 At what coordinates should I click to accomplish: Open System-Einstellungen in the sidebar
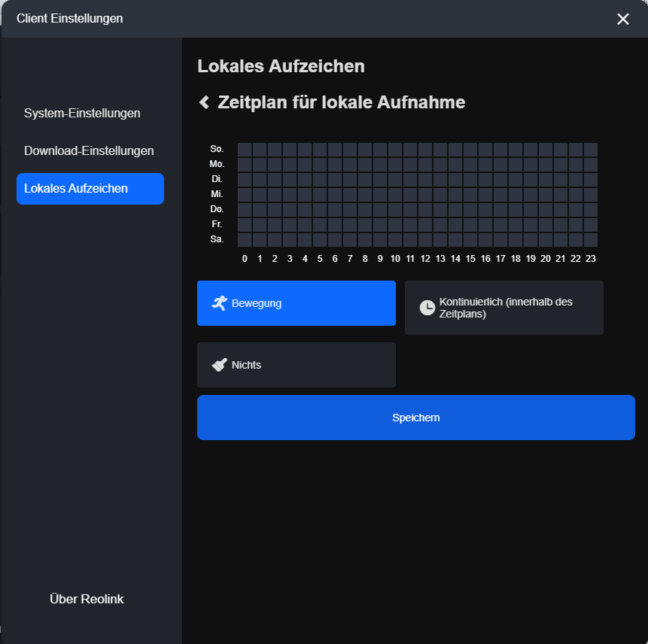click(82, 113)
